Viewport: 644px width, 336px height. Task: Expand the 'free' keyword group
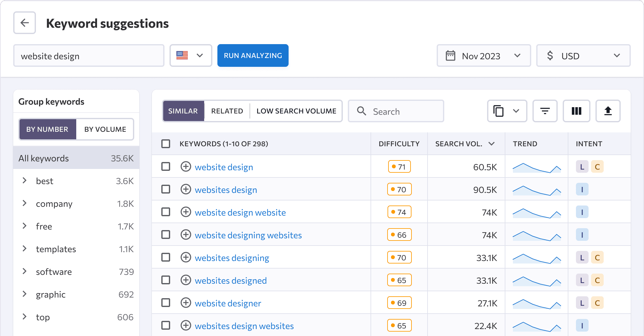[25, 226]
